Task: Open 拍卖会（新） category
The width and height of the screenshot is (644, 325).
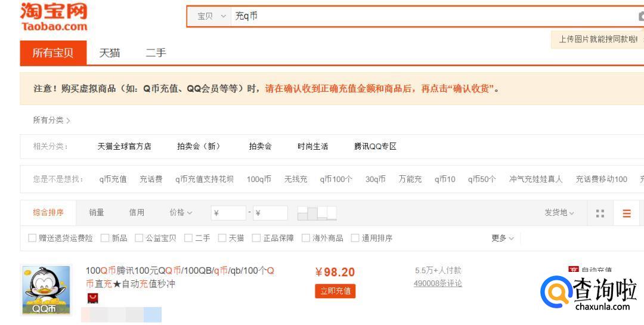Action: pyautogui.click(x=199, y=146)
